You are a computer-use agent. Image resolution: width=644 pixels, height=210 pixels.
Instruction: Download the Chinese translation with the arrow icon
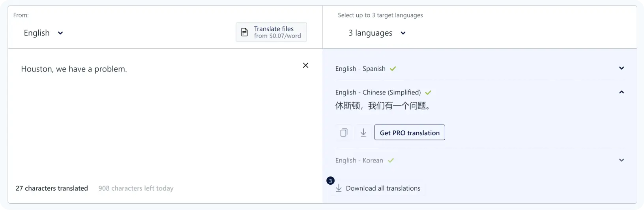click(x=363, y=132)
